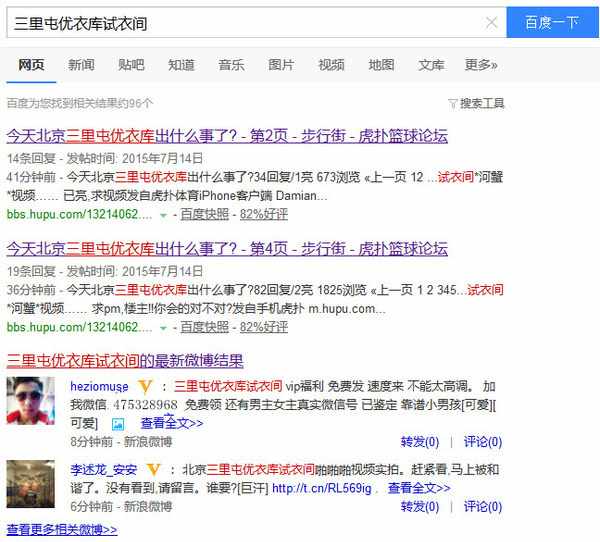Viewport: 600px width, 542px height.
Task: Click 转发(0) on 李述龙_安安's post
Action: coord(420,507)
